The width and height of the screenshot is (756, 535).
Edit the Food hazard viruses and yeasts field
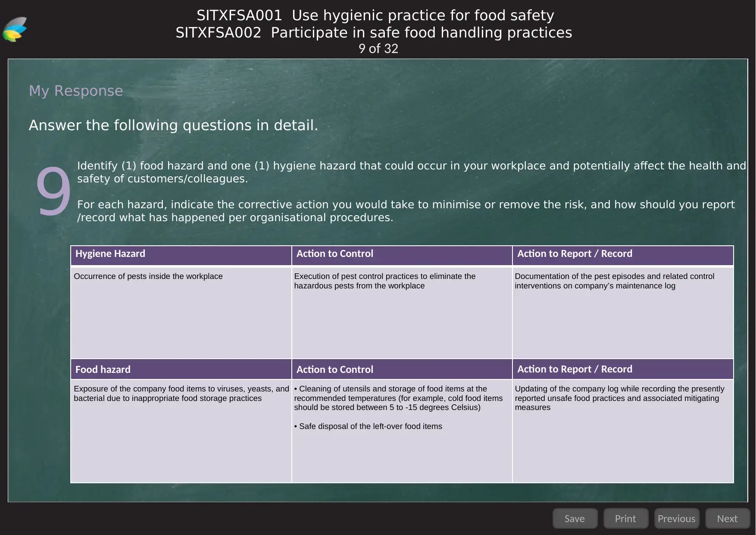tap(181, 431)
